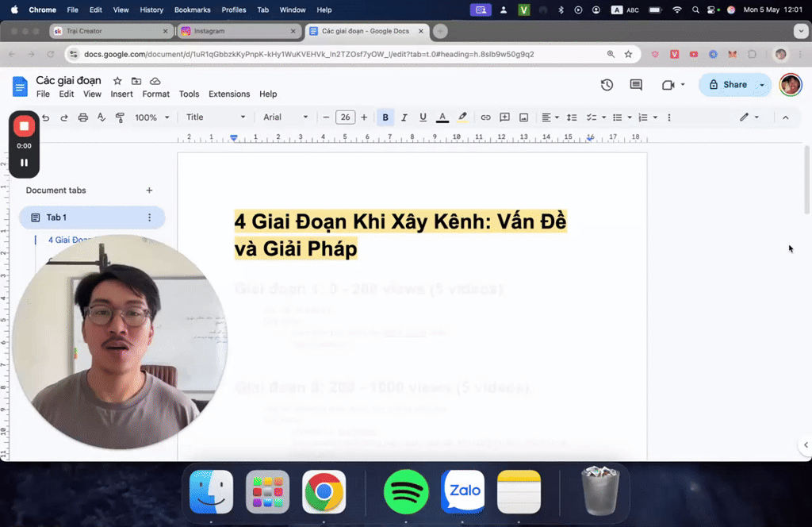Image resolution: width=812 pixels, height=527 pixels.
Task: Click the font size field showing 26
Action: pyautogui.click(x=345, y=117)
